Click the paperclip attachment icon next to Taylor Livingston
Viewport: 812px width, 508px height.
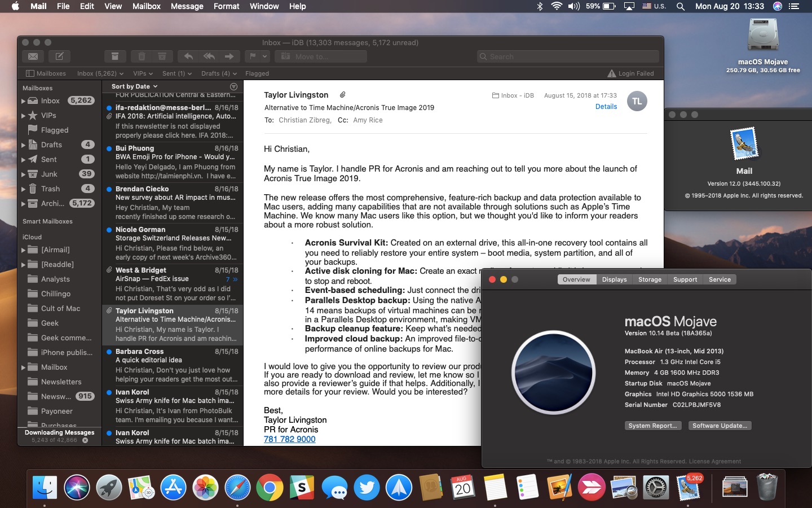pyautogui.click(x=342, y=94)
